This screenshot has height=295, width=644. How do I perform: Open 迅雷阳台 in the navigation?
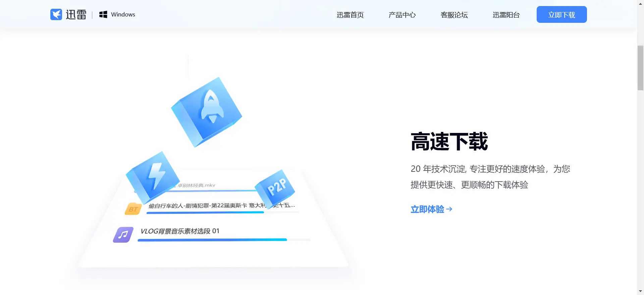(x=506, y=15)
